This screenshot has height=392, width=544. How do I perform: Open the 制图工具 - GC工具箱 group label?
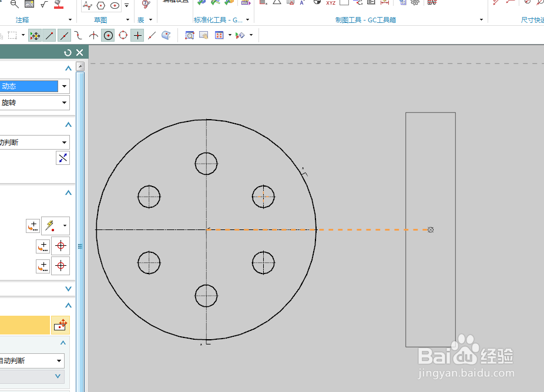[365, 20]
